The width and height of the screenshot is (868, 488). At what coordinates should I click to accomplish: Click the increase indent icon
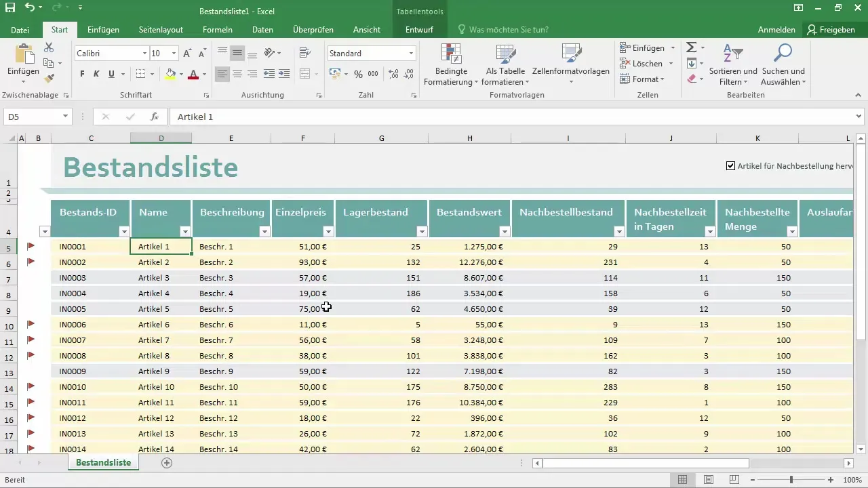point(285,74)
